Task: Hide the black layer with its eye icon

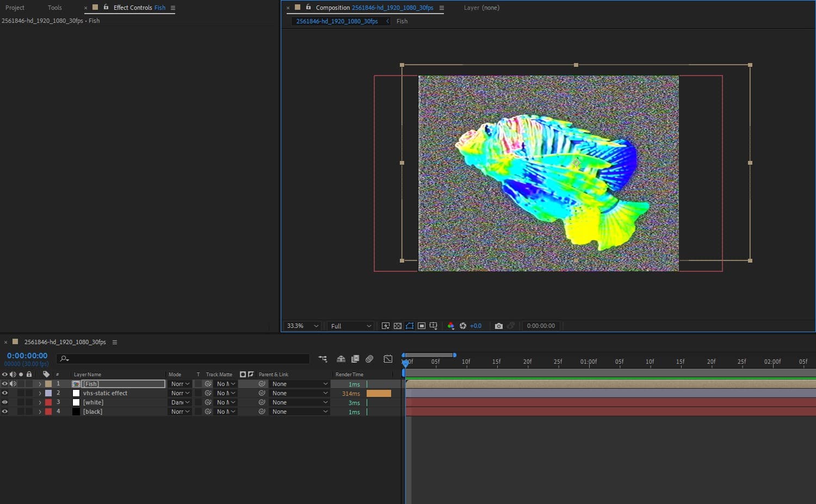Action: tap(5, 412)
